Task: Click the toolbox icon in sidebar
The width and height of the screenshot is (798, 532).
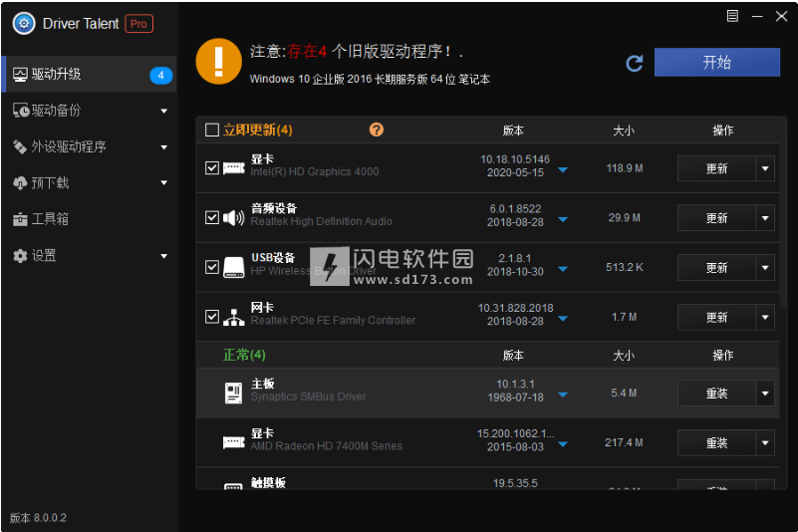Action: [x=20, y=219]
